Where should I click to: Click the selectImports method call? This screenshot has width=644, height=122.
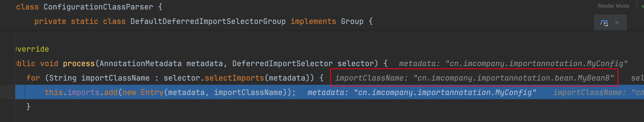point(234,78)
